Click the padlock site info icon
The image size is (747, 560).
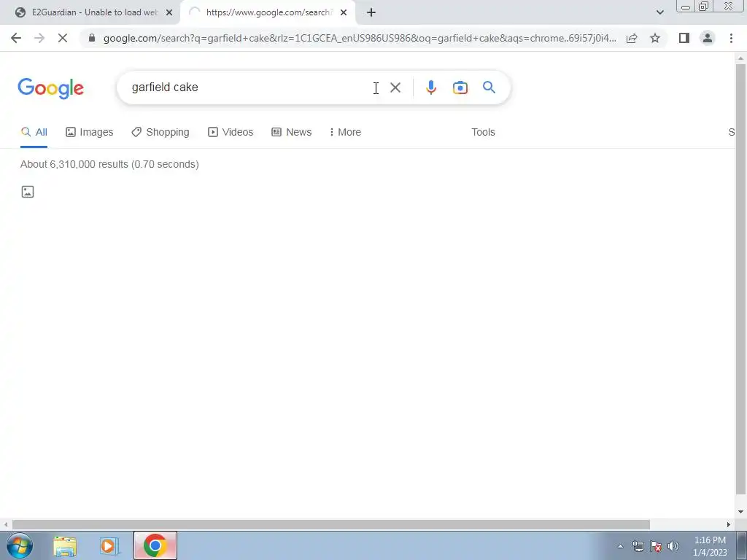92,38
